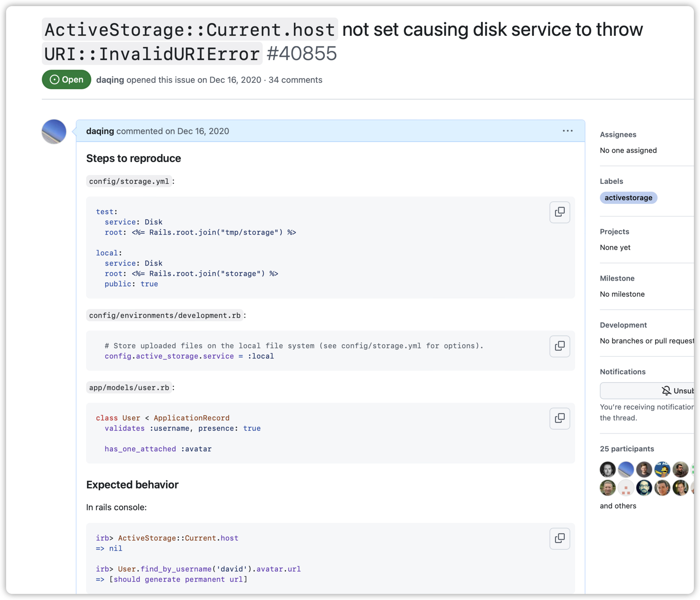The width and height of the screenshot is (700, 600).
Task: Open the comment options ellipsis menu
Action: pyautogui.click(x=567, y=131)
